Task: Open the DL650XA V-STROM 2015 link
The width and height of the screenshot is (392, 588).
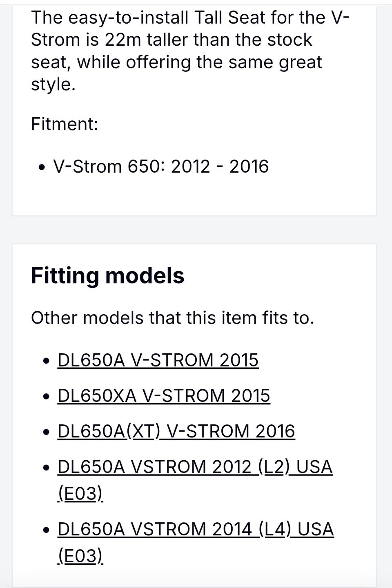Action: (x=163, y=396)
